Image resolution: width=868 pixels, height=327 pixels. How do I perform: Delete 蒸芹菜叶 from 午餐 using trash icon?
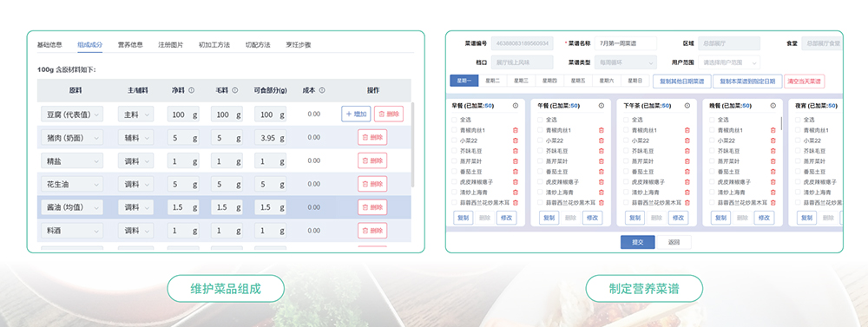tap(602, 161)
